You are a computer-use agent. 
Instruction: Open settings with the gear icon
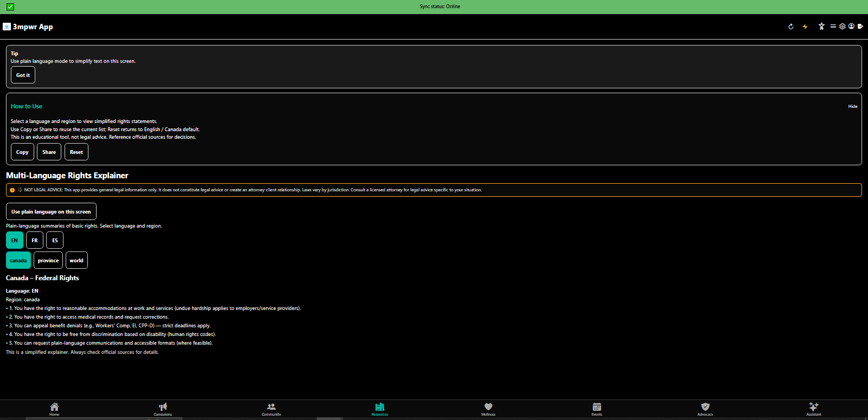click(843, 26)
